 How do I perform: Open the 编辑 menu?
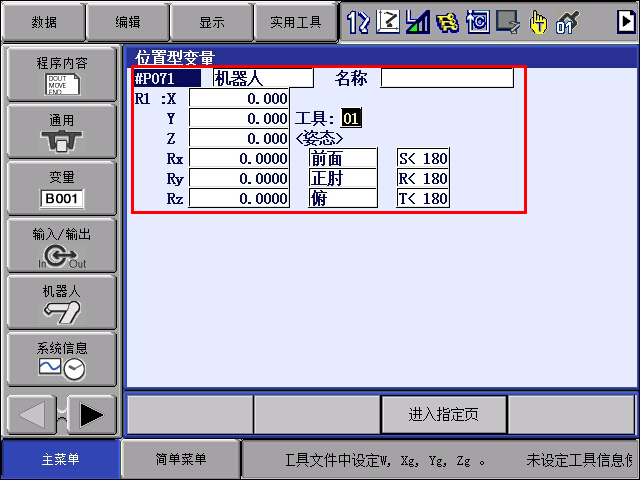128,22
